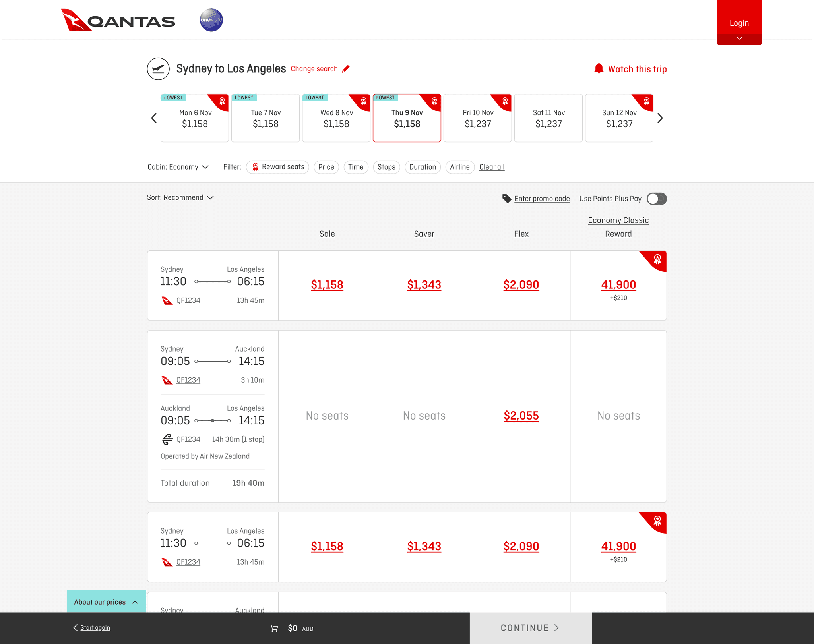
Task: Click the Watch this trip bell icon
Action: (x=599, y=69)
